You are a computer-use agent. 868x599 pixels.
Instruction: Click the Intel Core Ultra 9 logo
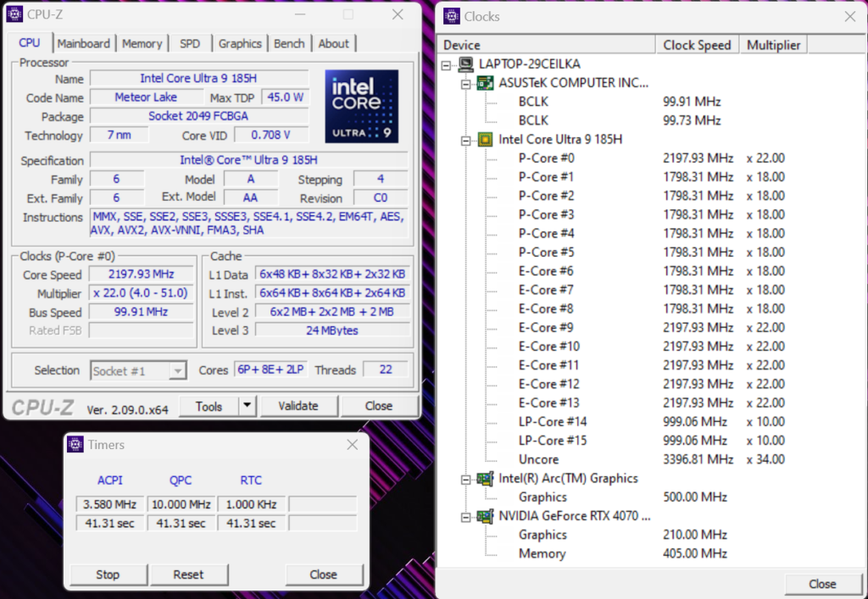[361, 105]
